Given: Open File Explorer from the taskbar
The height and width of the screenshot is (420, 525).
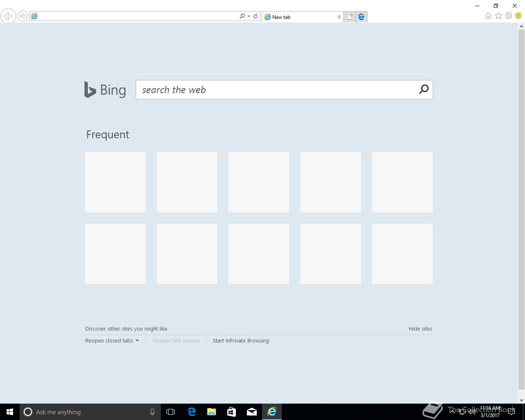Looking at the screenshot, I should pos(212,412).
